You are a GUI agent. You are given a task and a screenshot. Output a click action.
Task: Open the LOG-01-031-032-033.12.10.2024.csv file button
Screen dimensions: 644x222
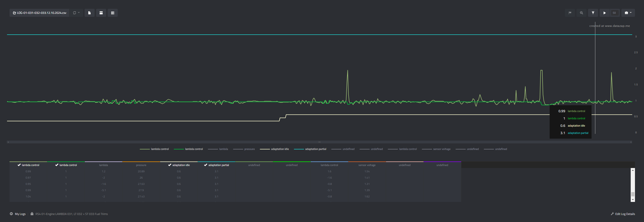coord(40,13)
